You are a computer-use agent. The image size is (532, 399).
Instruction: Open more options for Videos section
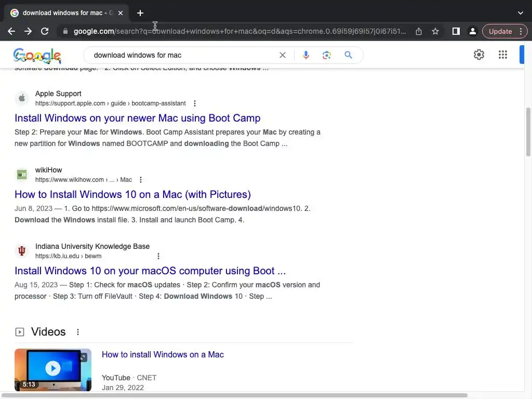coord(78,332)
